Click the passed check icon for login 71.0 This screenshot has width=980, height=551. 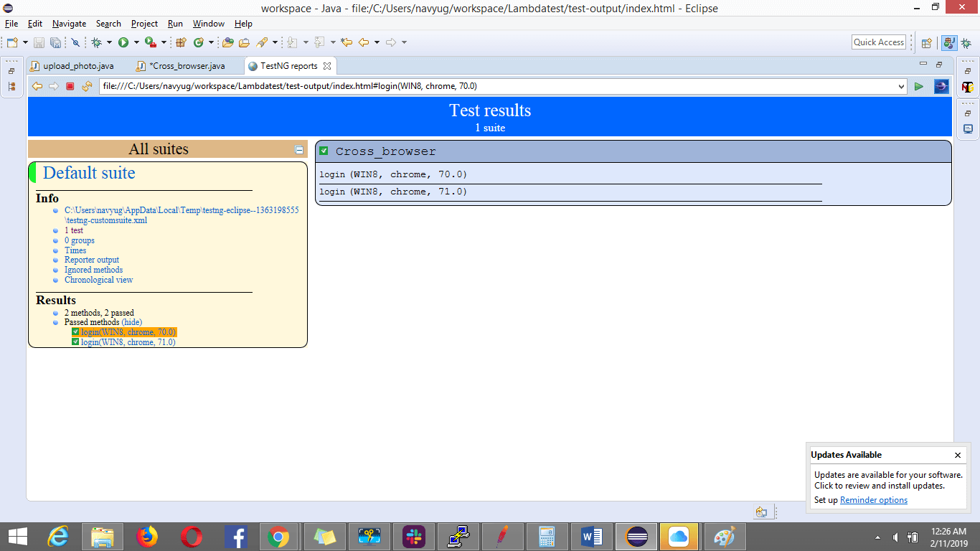(75, 342)
